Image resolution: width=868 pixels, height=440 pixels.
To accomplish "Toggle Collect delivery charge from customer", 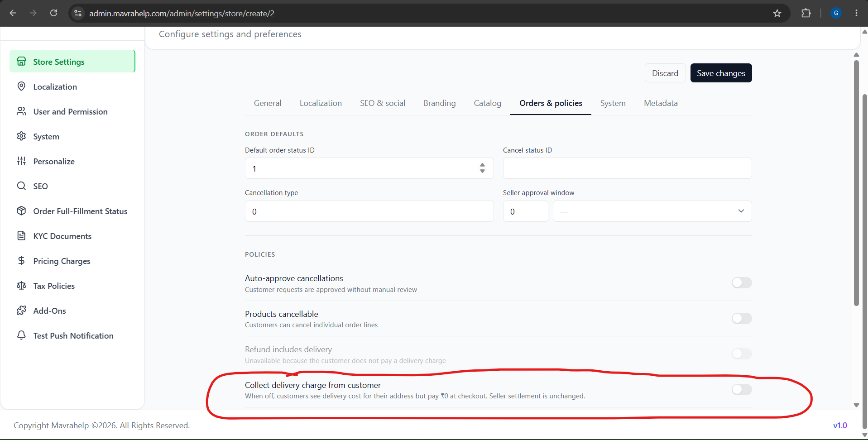I will click(742, 389).
